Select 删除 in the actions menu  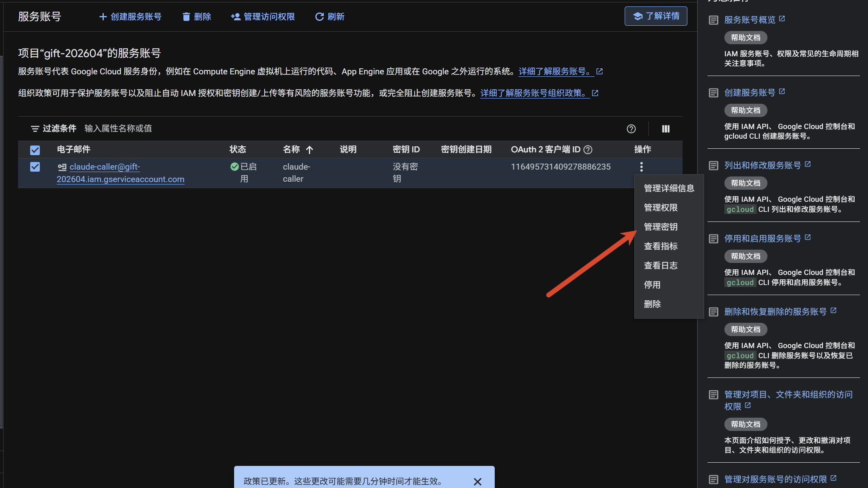pos(669,304)
